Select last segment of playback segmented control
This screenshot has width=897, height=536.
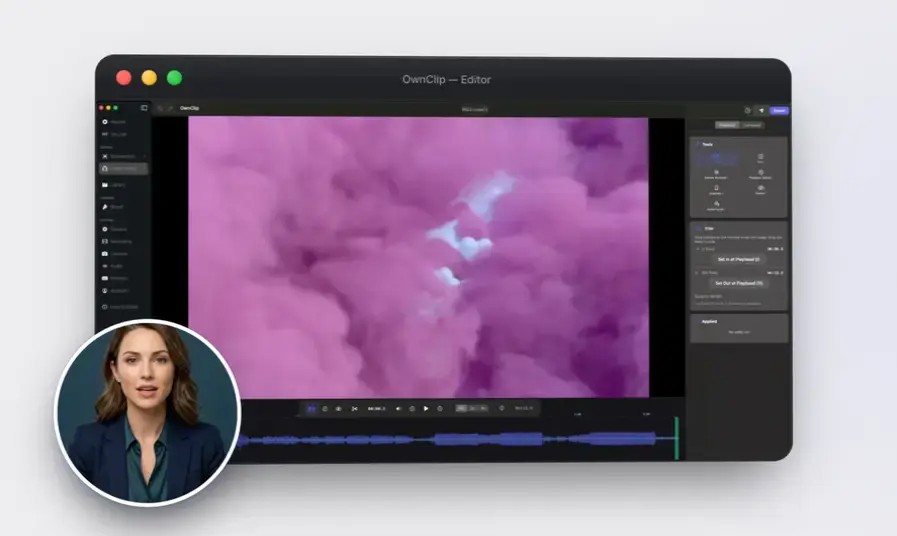click(x=483, y=408)
